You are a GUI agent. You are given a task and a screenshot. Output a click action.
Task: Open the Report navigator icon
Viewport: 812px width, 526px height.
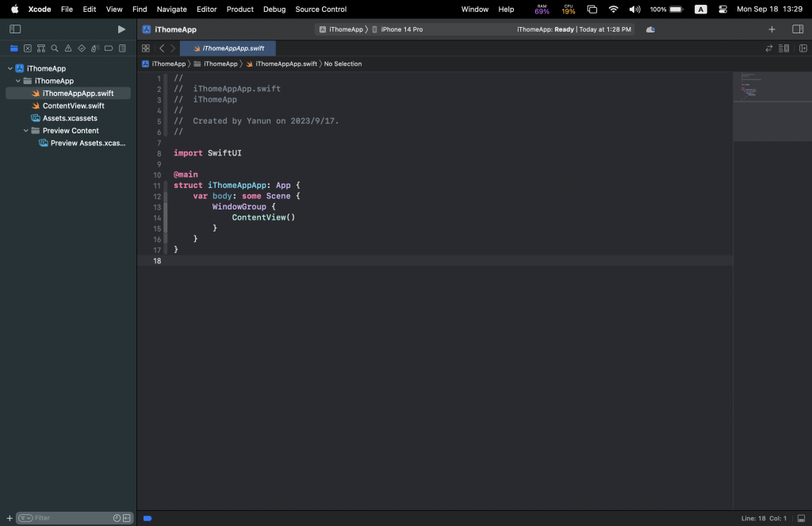point(122,48)
